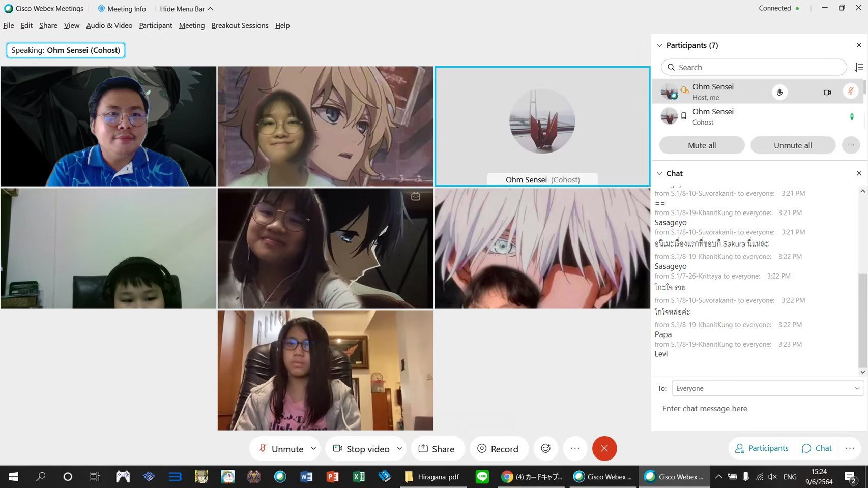Toggle the host's muted microphone icon
868x488 pixels.
click(851, 91)
